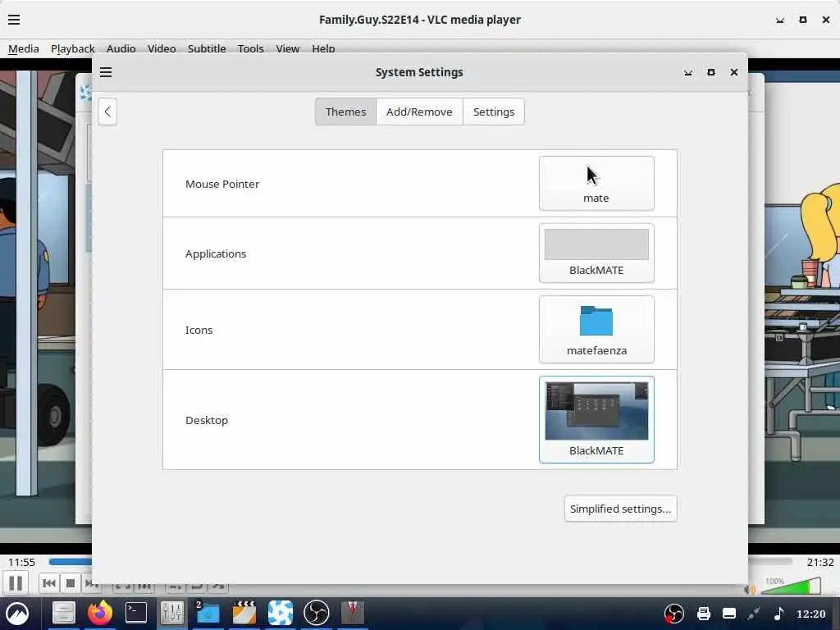The width and height of the screenshot is (840, 630).
Task: Open the network plug tray icon
Action: coord(754,614)
